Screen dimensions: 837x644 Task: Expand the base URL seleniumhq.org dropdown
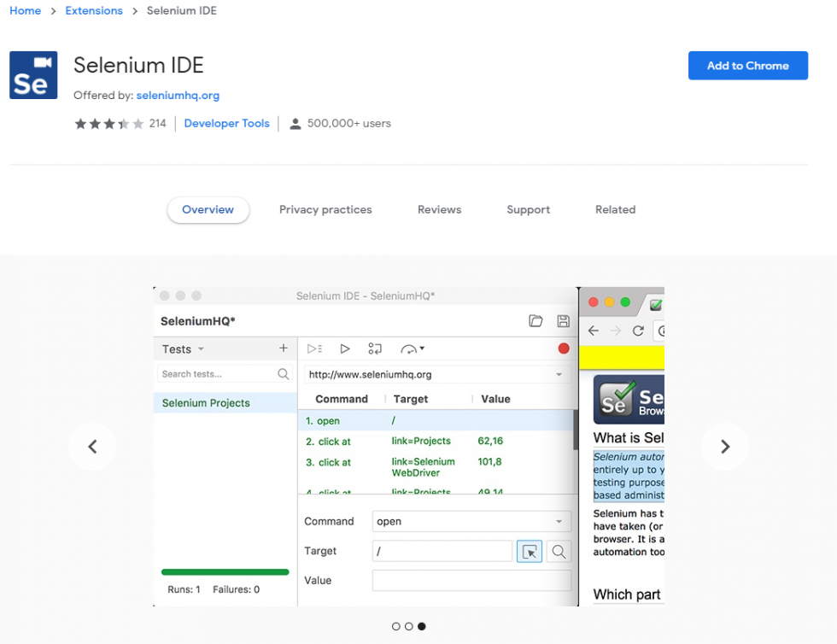click(x=559, y=375)
